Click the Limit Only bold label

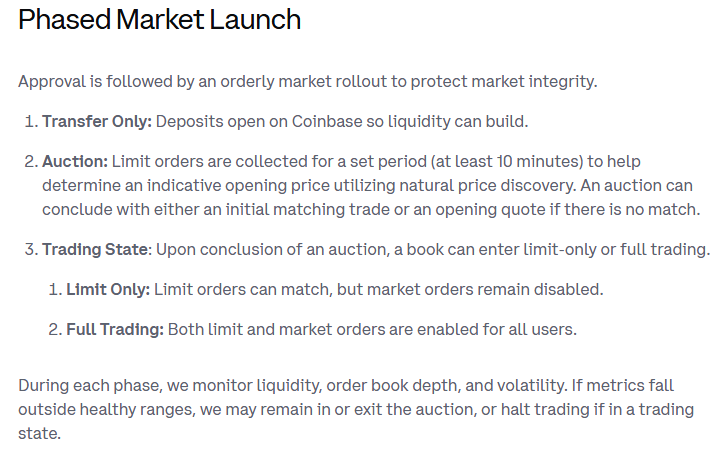(108, 289)
